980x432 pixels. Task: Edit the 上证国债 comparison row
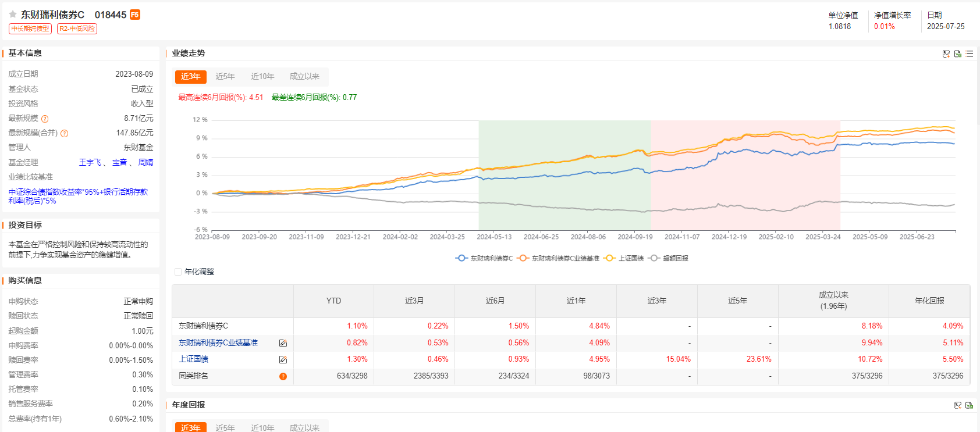point(283,360)
